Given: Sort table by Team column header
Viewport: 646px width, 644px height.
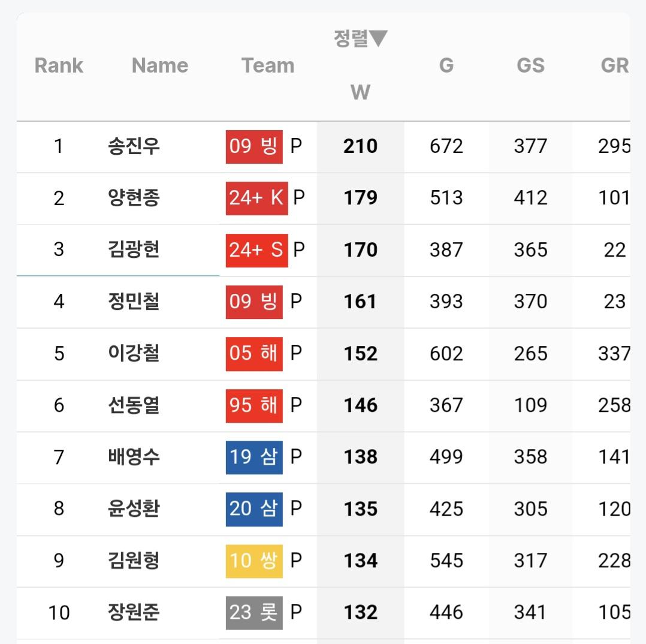Looking at the screenshot, I should 268,65.
